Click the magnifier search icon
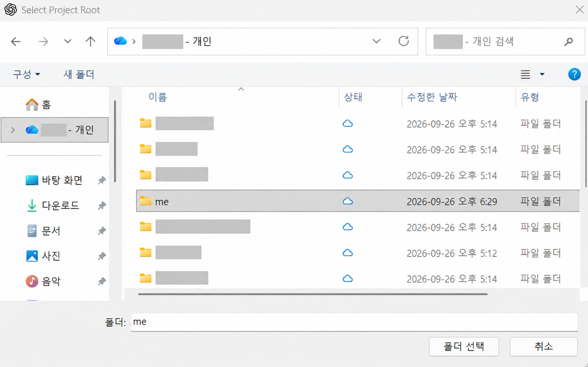588x367 pixels. [x=569, y=41]
